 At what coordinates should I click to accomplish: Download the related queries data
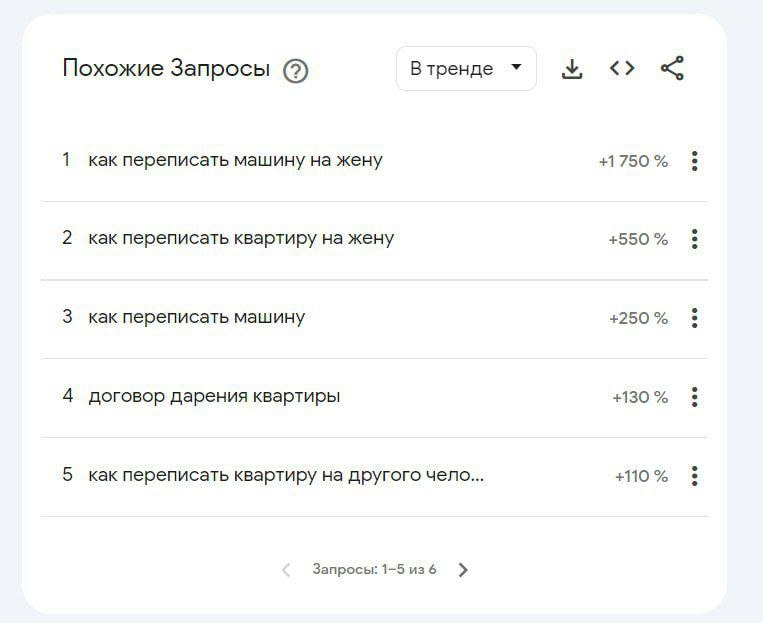(572, 69)
